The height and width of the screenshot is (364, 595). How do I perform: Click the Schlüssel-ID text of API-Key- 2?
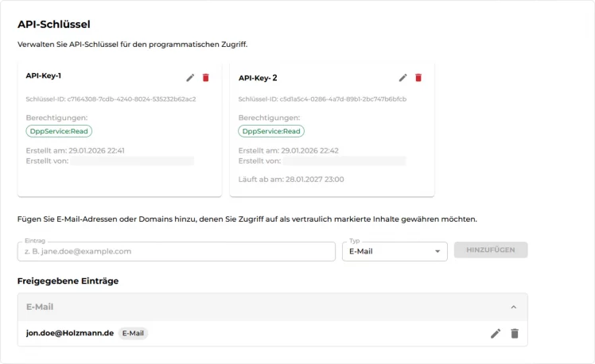point(322,99)
